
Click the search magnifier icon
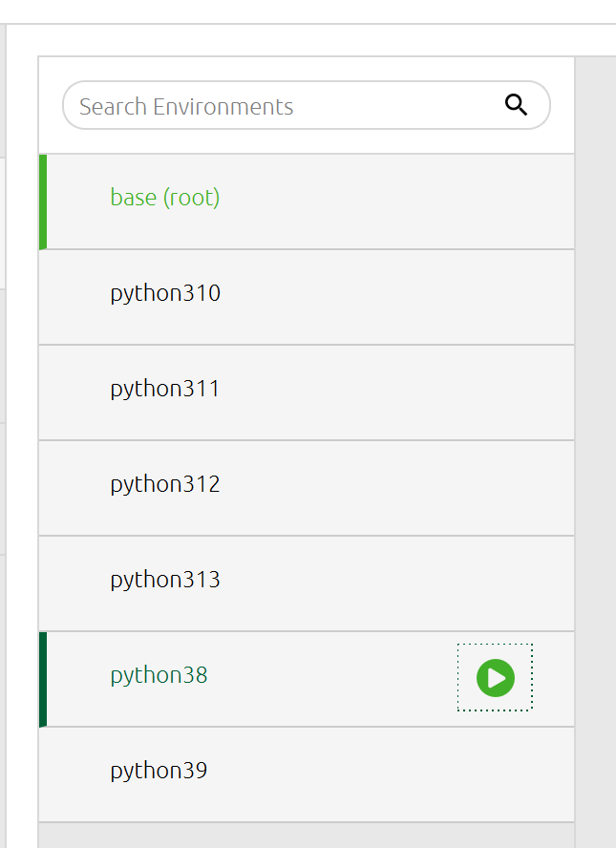click(517, 104)
